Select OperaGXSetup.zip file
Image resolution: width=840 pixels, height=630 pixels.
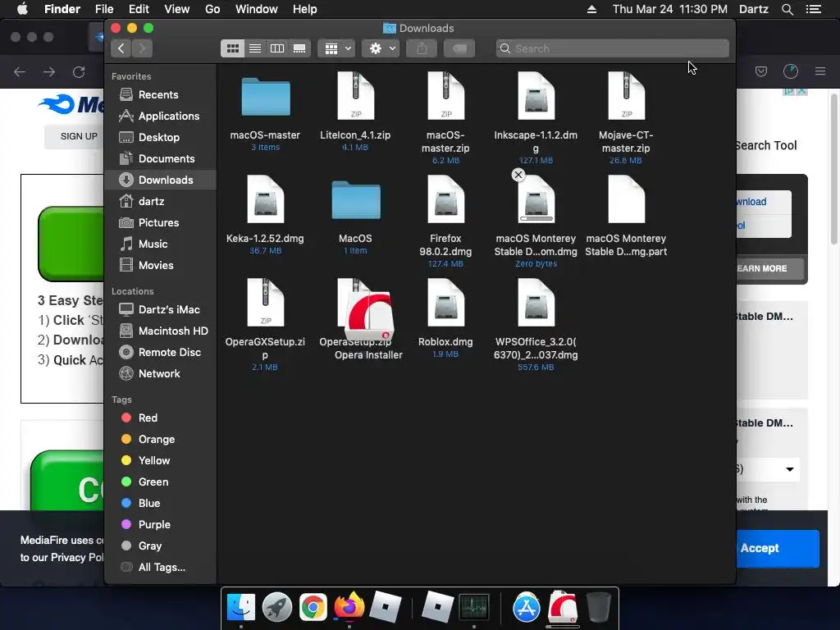[x=265, y=303]
